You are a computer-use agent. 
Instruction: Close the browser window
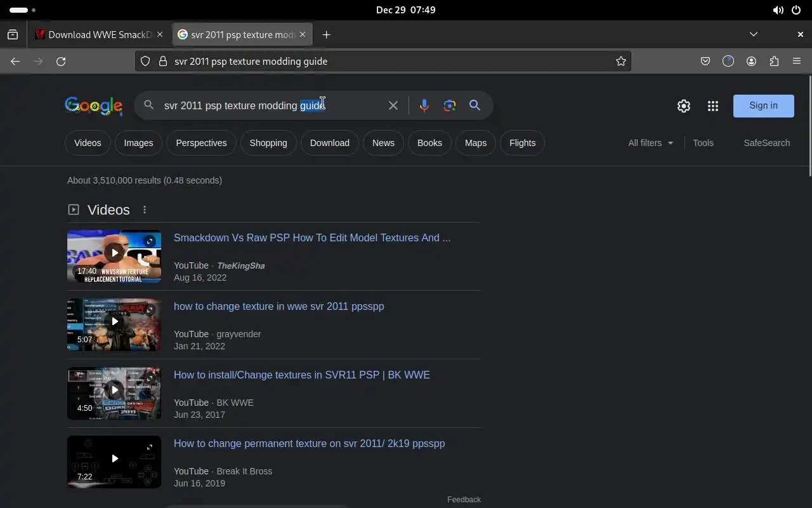tap(800, 34)
